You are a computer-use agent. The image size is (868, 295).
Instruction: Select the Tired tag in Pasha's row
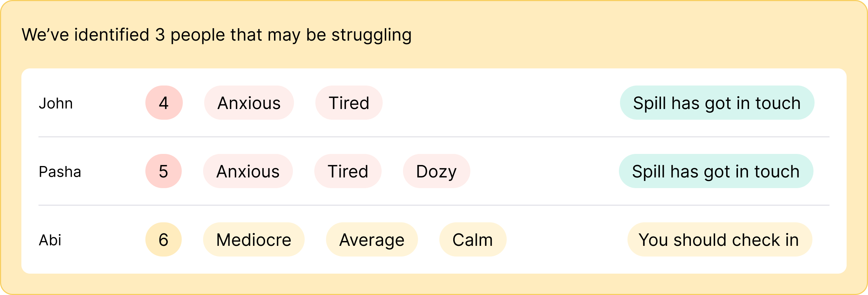click(x=348, y=171)
